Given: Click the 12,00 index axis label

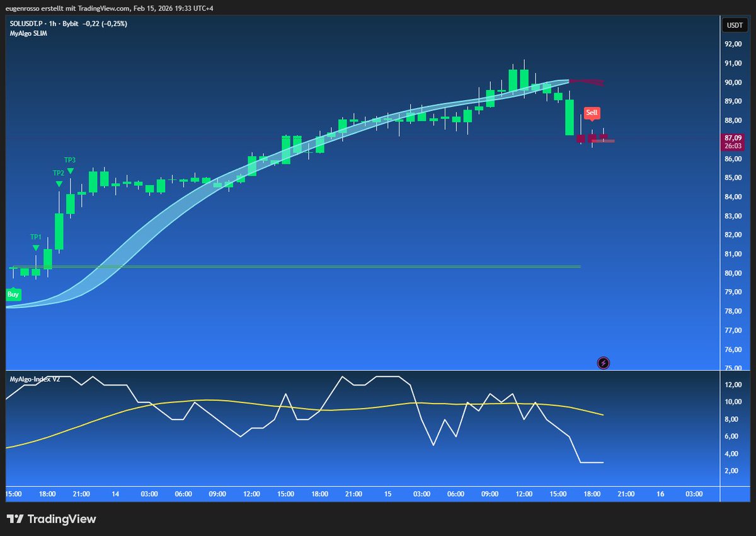Looking at the screenshot, I should coord(733,385).
